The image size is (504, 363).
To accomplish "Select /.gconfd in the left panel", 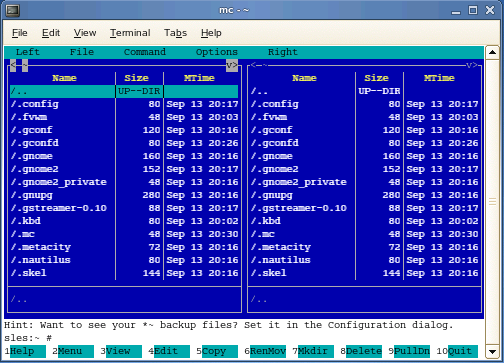I will point(124,143).
